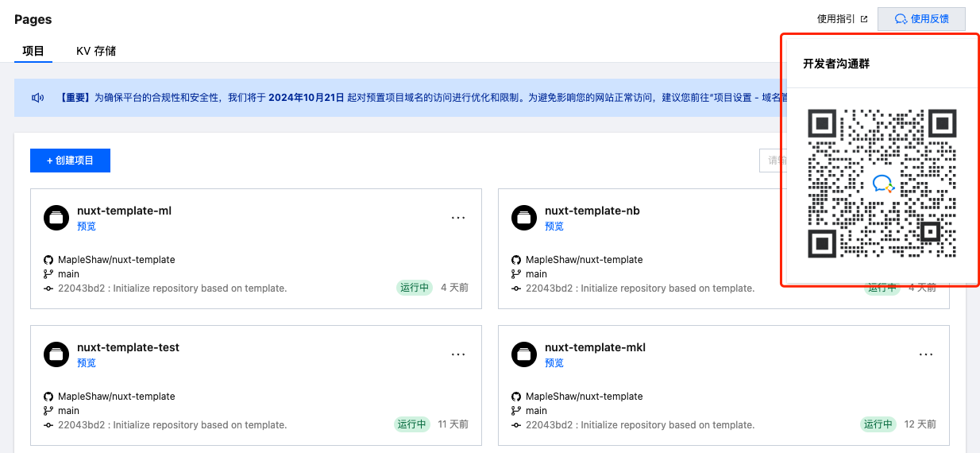Image resolution: width=980 pixels, height=453 pixels.
Task: Click 运行中 status badge of nuxt-template-test
Action: (412, 424)
